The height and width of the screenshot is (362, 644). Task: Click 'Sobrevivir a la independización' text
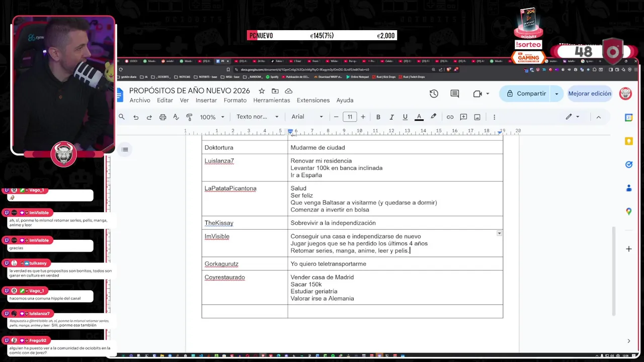point(333,223)
